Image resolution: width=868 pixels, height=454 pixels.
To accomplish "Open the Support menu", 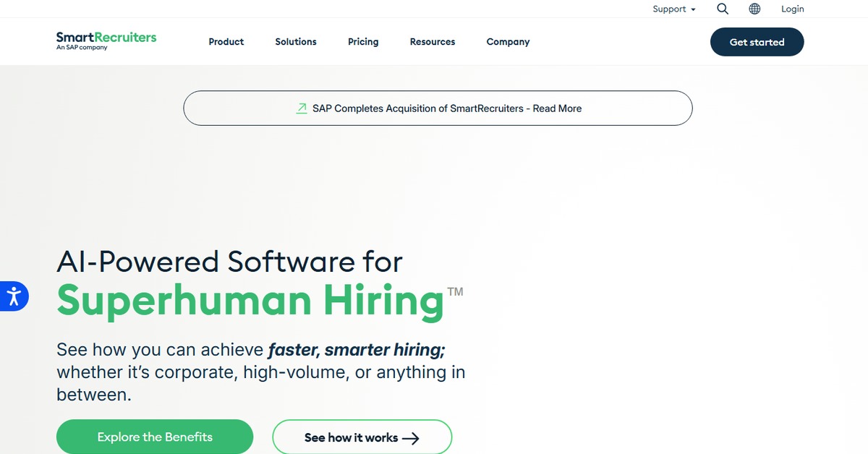I will (669, 9).
